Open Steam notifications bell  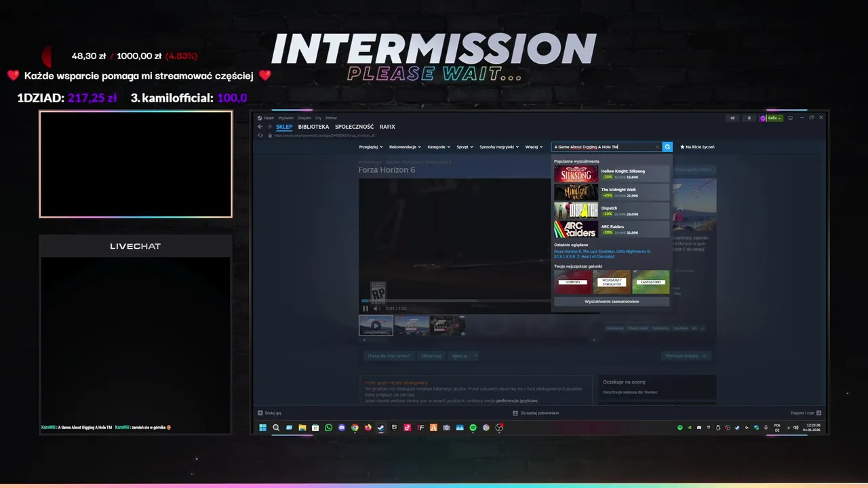click(x=749, y=118)
